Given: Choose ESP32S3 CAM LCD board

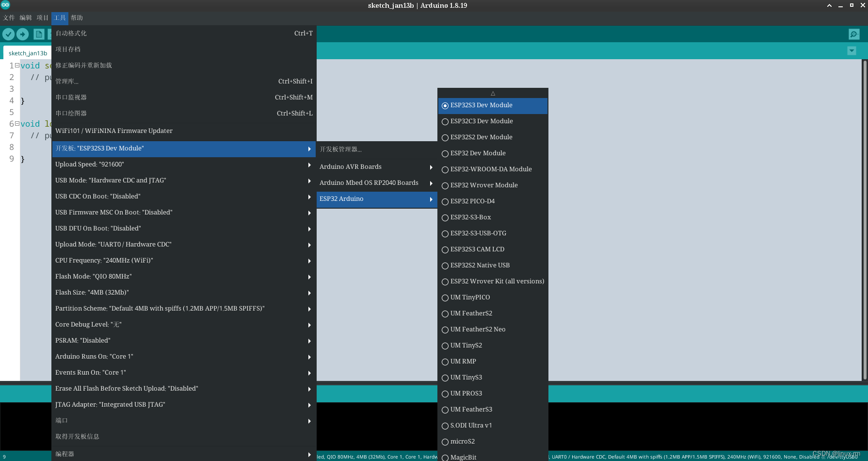Looking at the screenshot, I should coord(493,249).
